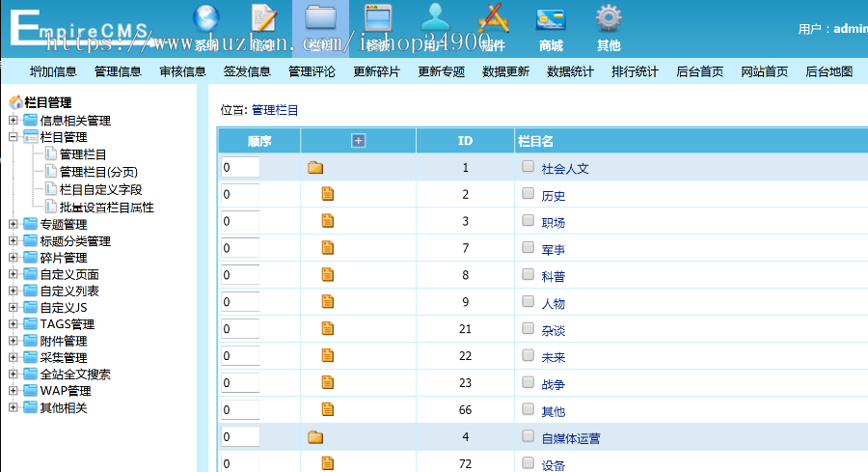Open the 增加信息 menu item
868x472 pixels.
(x=53, y=71)
